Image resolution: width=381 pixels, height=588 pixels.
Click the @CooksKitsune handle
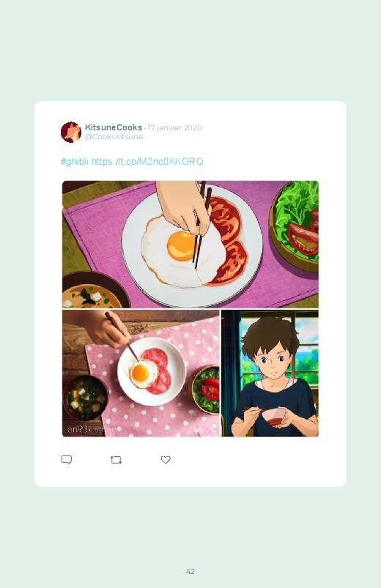click(114, 136)
